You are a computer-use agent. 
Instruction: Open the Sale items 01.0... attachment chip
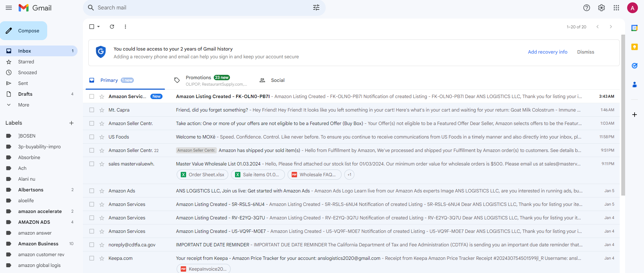258,175
